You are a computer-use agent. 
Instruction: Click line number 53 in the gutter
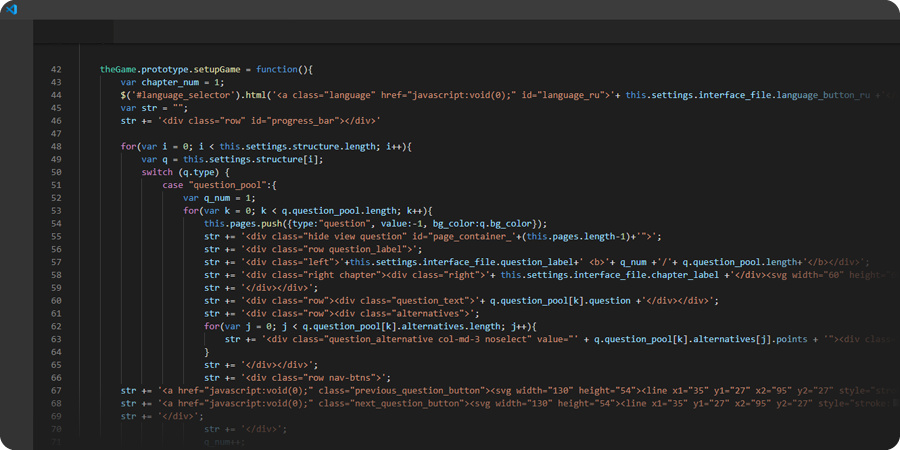[56, 211]
